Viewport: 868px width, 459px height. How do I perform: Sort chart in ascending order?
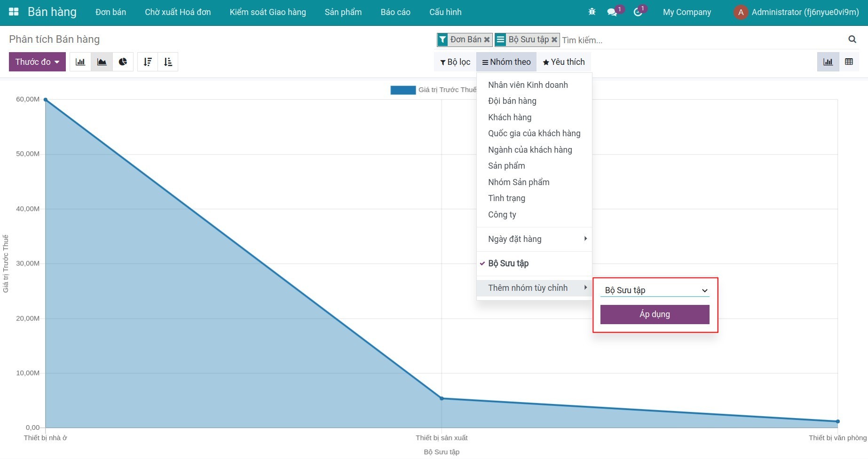click(168, 62)
